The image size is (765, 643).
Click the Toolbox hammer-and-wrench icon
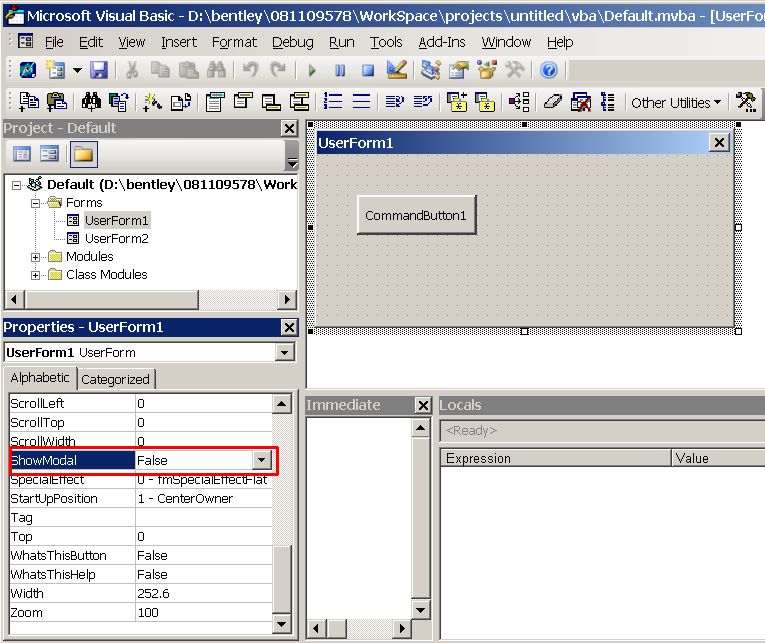515,71
